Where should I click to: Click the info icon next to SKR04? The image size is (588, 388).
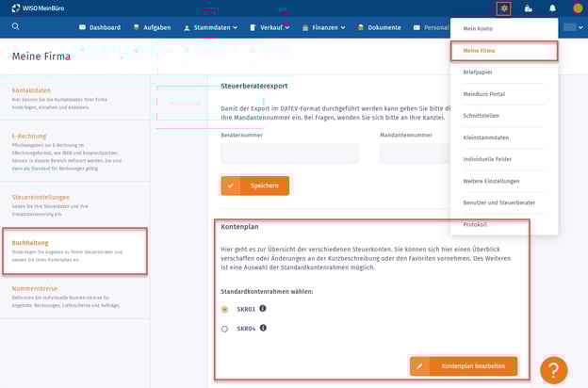pyautogui.click(x=263, y=328)
